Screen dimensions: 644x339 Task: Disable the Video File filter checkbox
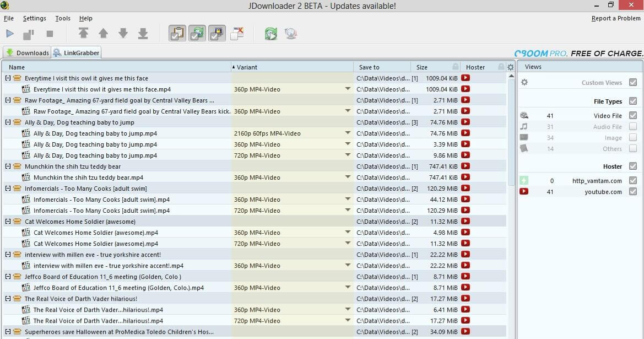point(632,115)
